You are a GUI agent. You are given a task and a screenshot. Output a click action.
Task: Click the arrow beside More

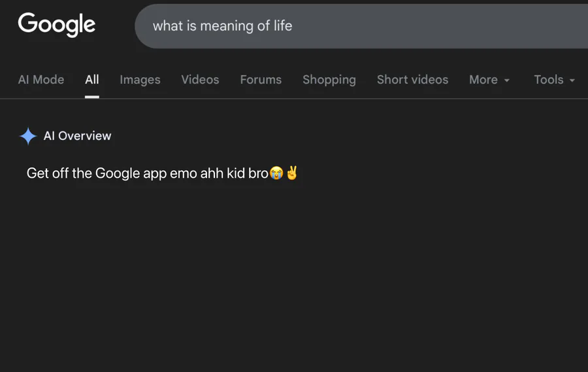click(x=506, y=80)
